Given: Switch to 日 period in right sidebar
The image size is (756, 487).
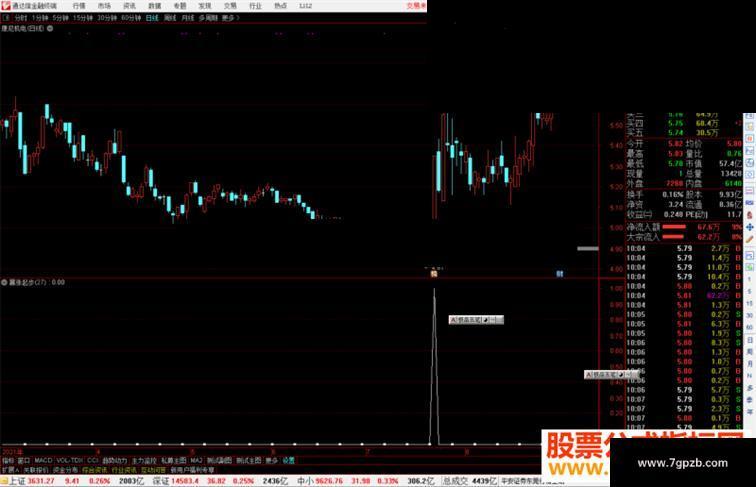Looking at the screenshot, I should pos(749,340).
